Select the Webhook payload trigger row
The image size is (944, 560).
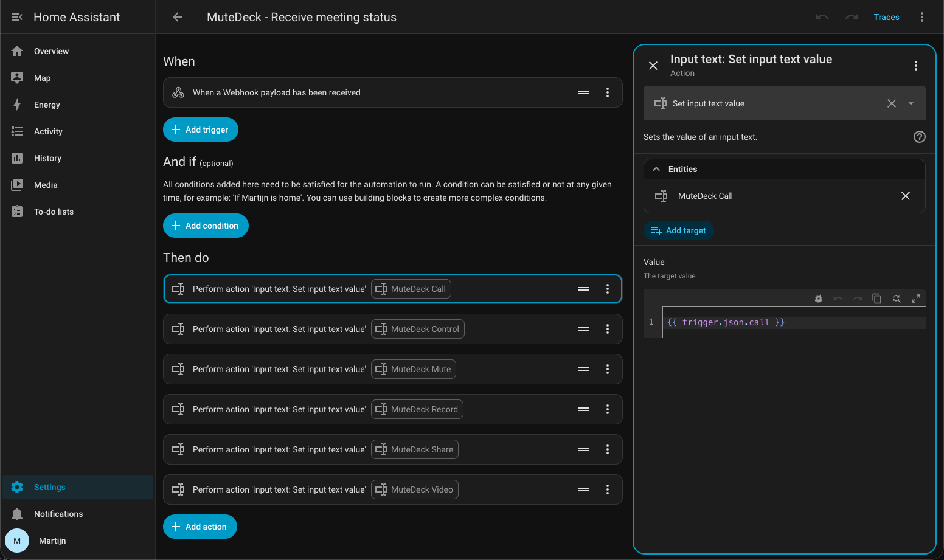(x=392, y=92)
